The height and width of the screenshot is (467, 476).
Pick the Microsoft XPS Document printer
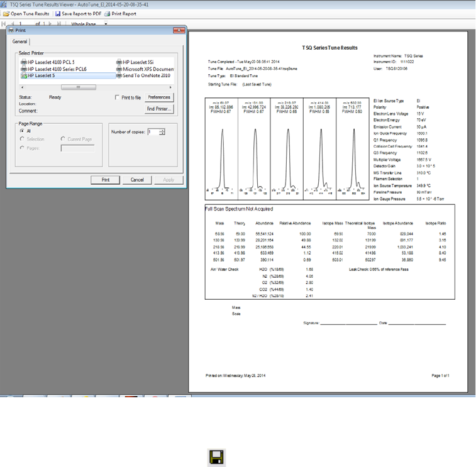coord(147,69)
